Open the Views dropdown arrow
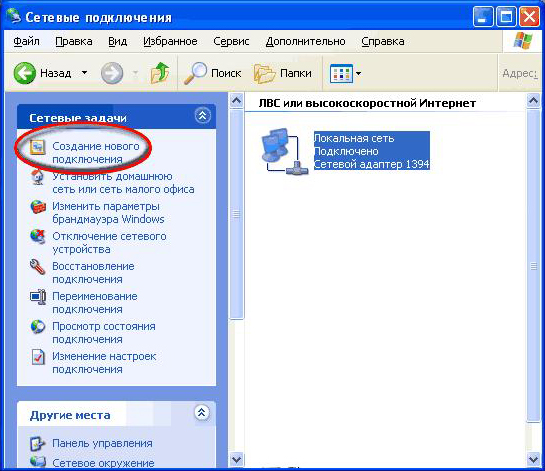This screenshot has height=471, width=545. click(358, 73)
